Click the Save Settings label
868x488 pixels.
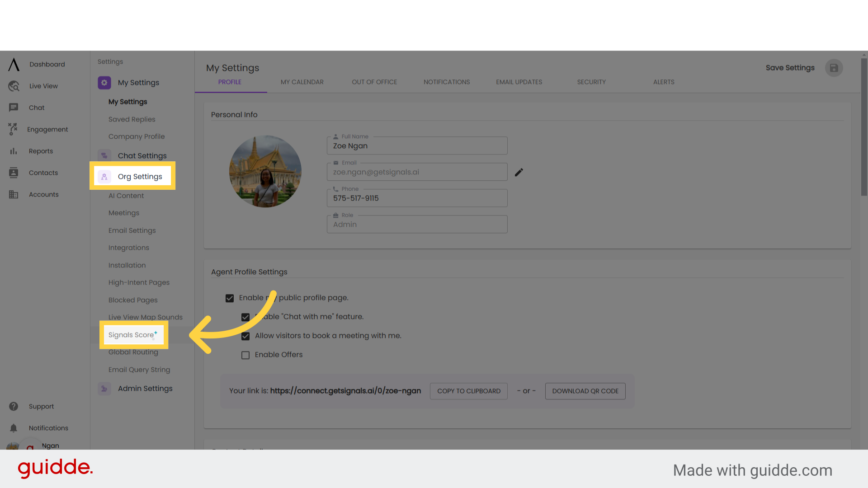coord(790,68)
